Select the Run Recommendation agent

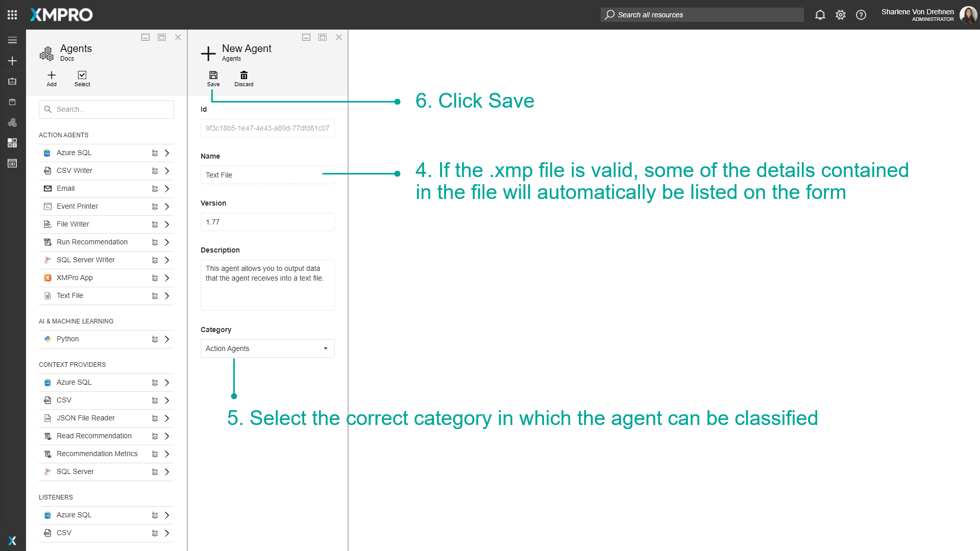click(92, 242)
